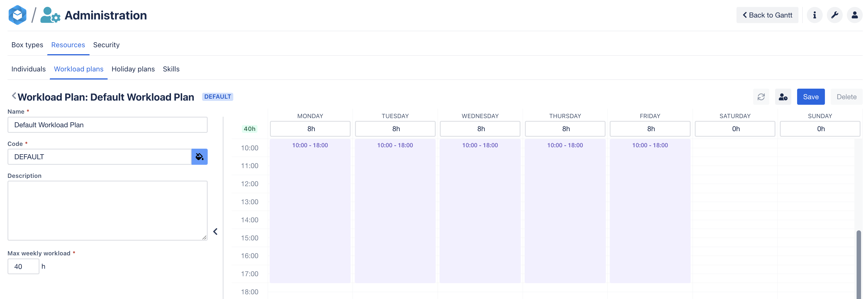
Task: Open the user profile icon top right
Action: point(855,15)
